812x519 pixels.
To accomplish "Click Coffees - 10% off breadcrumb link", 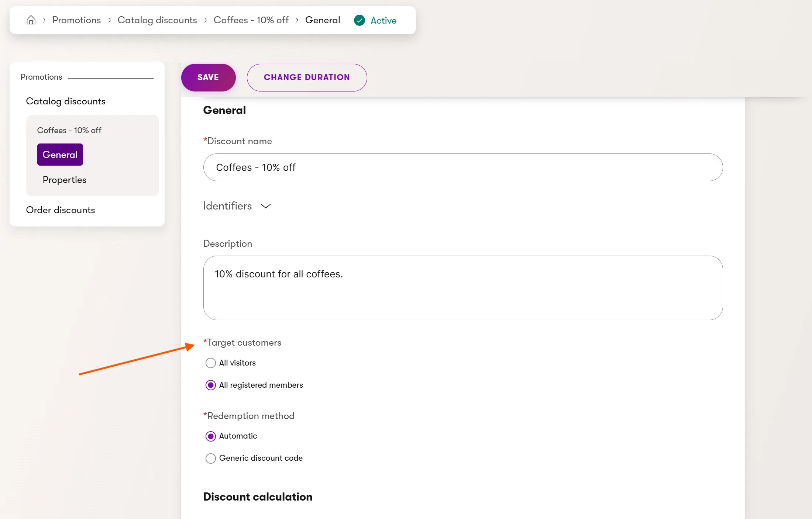I will pyautogui.click(x=251, y=20).
